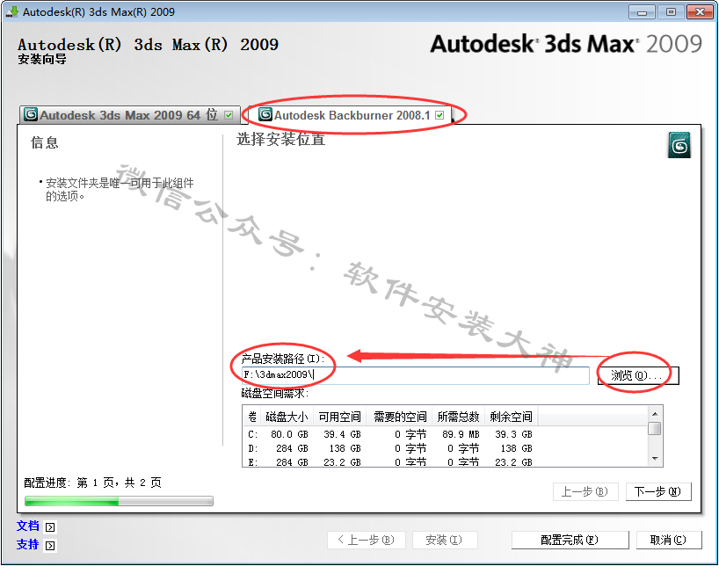Click the Backburner 2008.1 tab icon
Image resolution: width=719 pixels, height=588 pixels.
tap(265, 115)
